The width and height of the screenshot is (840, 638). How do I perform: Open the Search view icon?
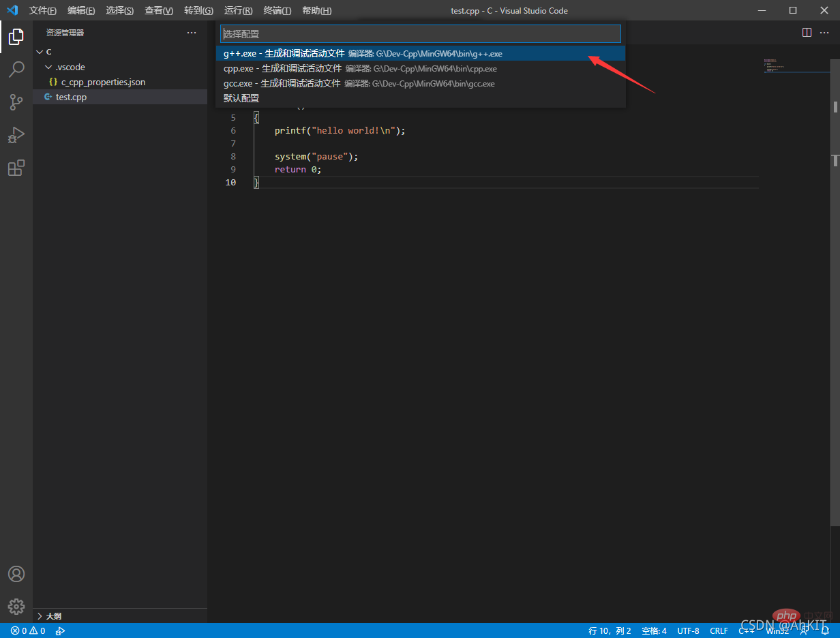tap(16, 69)
